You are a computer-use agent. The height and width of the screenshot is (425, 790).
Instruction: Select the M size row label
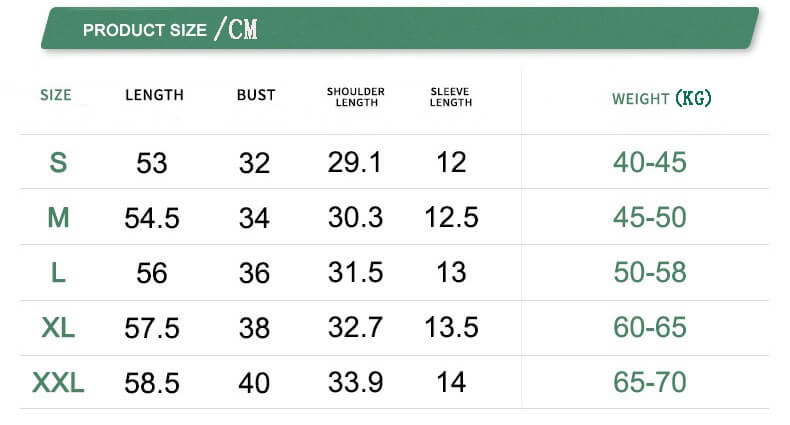click(x=58, y=217)
